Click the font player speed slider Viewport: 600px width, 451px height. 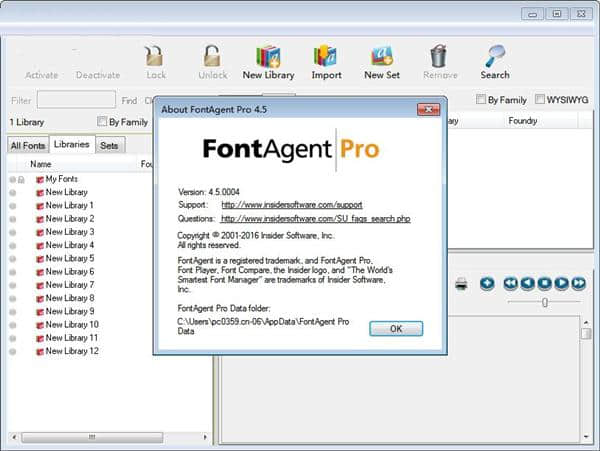click(545, 302)
